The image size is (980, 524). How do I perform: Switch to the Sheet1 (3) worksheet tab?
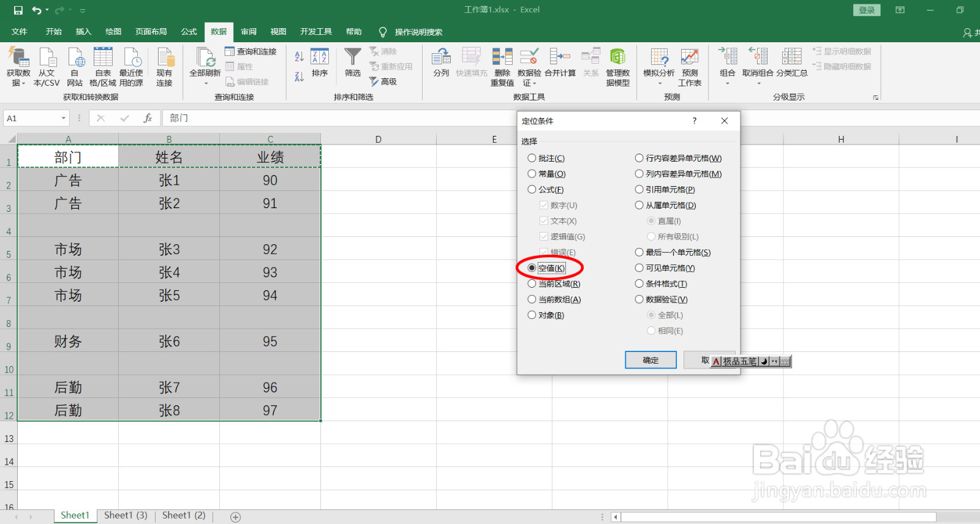(x=126, y=515)
